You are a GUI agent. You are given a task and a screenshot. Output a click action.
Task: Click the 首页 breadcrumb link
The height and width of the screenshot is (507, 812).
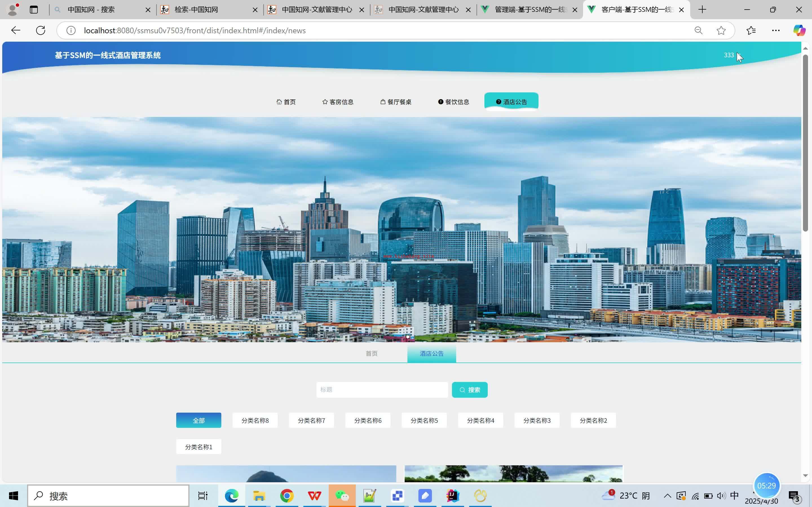pyautogui.click(x=371, y=353)
